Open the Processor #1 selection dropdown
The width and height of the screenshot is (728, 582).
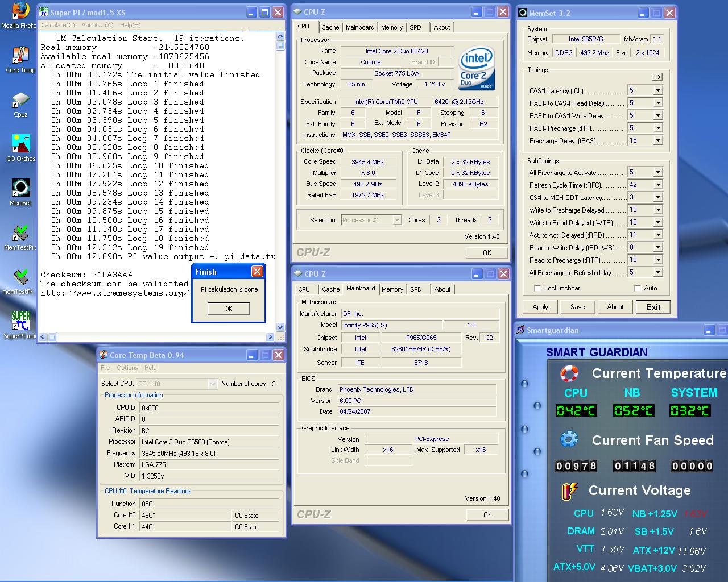click(397, 220)
